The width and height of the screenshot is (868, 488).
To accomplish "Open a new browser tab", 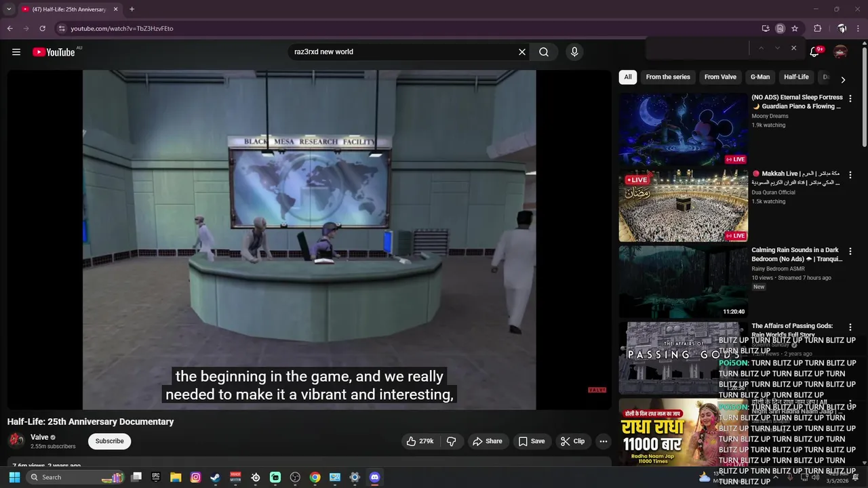I will pos(132,9).
